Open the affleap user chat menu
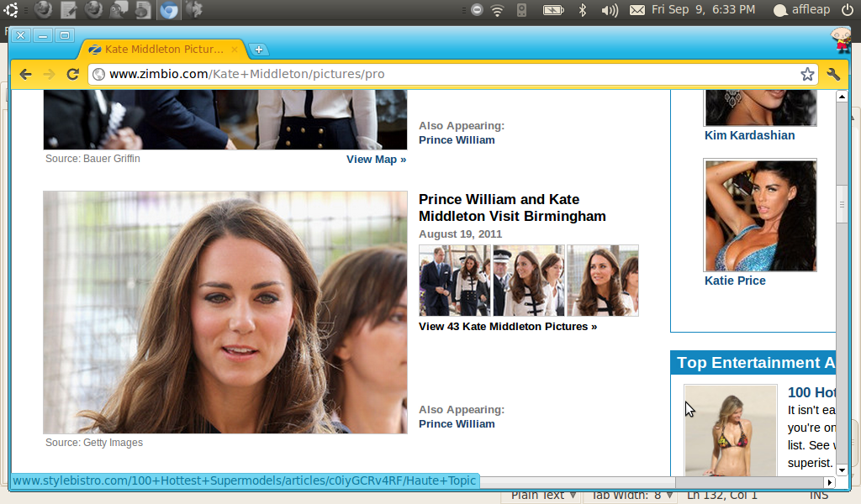The height and width of the screenshot is (504, 861). [x=801, y=10]
